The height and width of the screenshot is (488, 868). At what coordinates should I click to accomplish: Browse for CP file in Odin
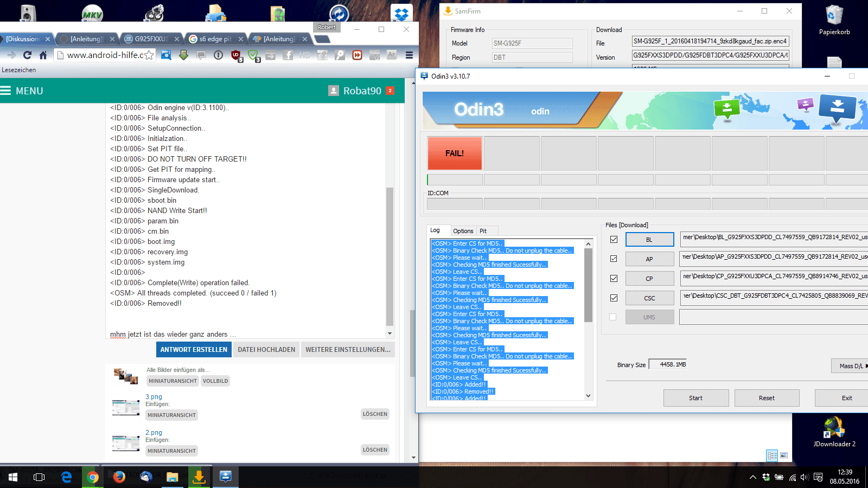pyautogui.click(x=649, y=279)
